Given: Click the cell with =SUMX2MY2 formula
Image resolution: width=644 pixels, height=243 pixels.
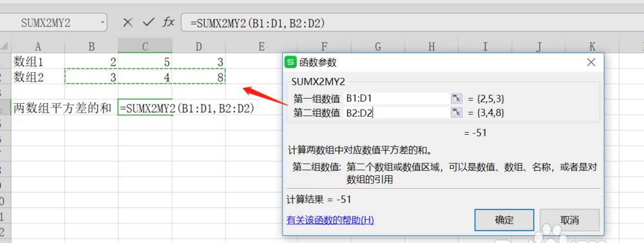Looking at the screenshot, I should point(145,108).
